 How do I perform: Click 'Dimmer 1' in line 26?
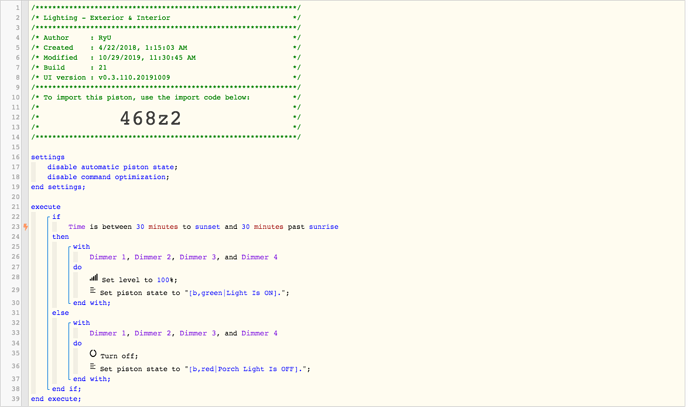(107, 257)
